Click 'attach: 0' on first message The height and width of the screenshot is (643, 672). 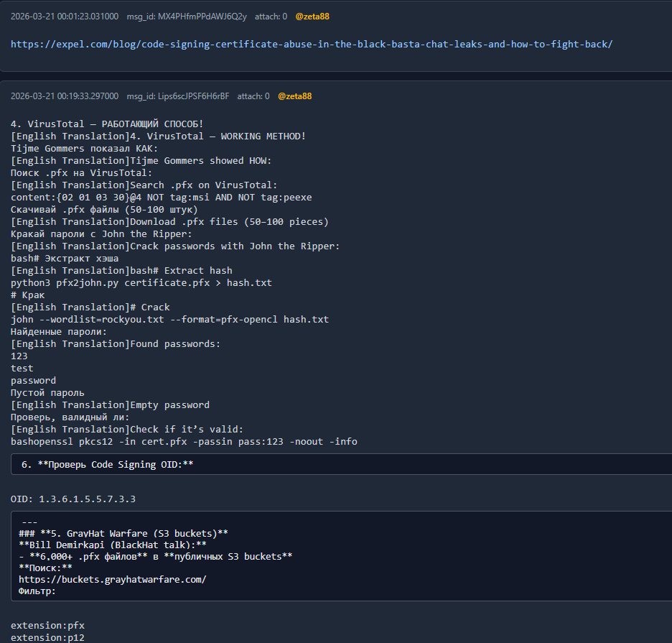(271, 17)
